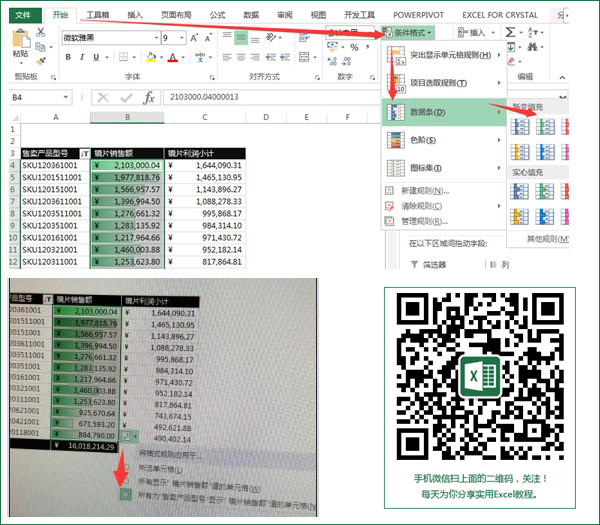Expand the Name Box dropdown arrow
This screenshot has height=525, width=600.
pyautogui.click(x=66, y=97)
